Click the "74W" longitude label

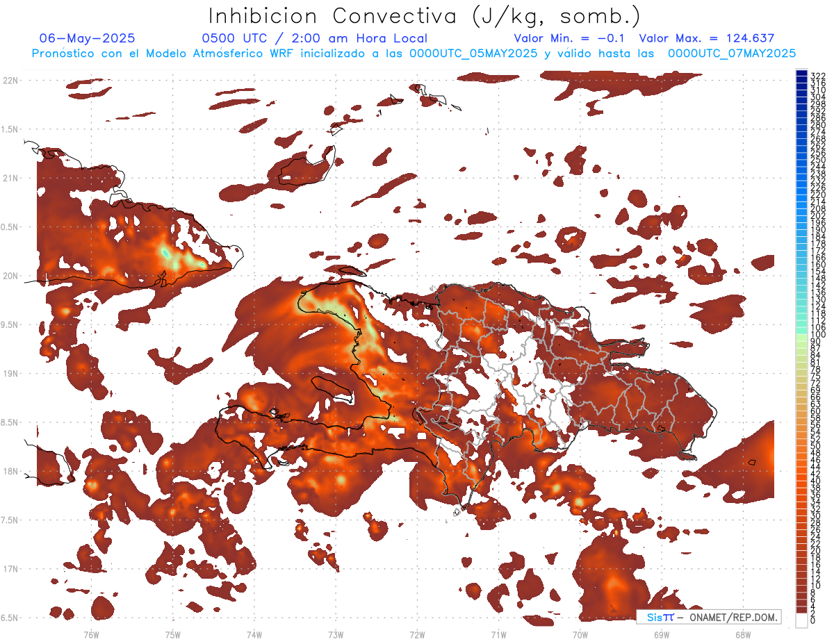(x=254, y=634)
